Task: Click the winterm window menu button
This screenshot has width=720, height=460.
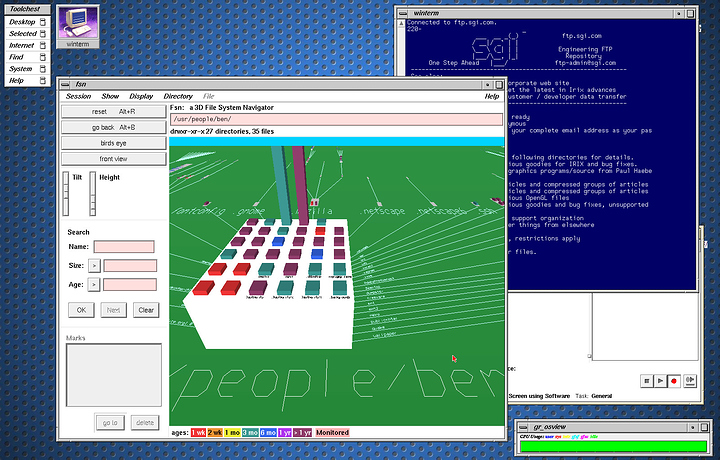Action: 403,13
